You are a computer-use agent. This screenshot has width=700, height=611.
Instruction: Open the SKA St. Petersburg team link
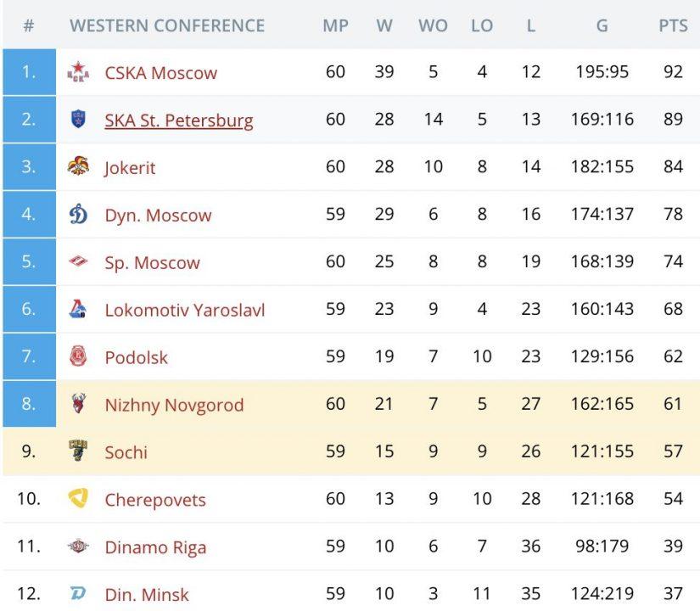click(179, 121)
